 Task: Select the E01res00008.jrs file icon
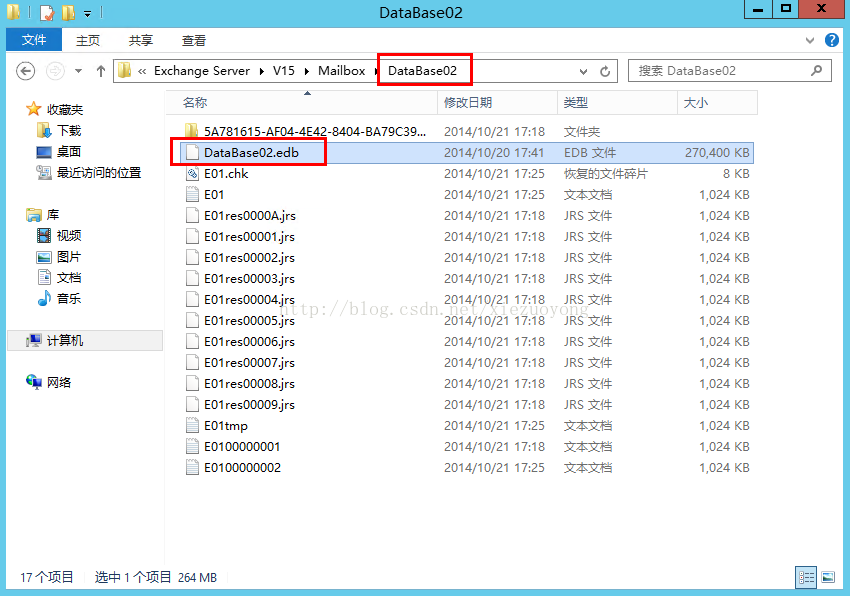(x=192, y=383)
